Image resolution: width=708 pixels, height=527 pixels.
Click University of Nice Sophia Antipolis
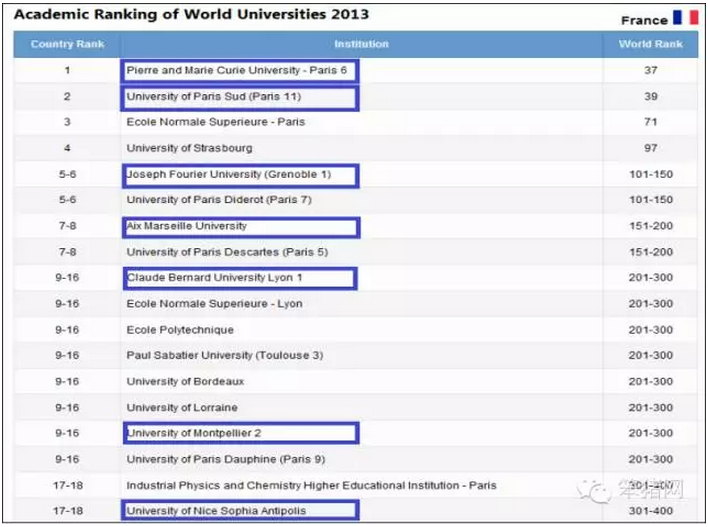216,511
